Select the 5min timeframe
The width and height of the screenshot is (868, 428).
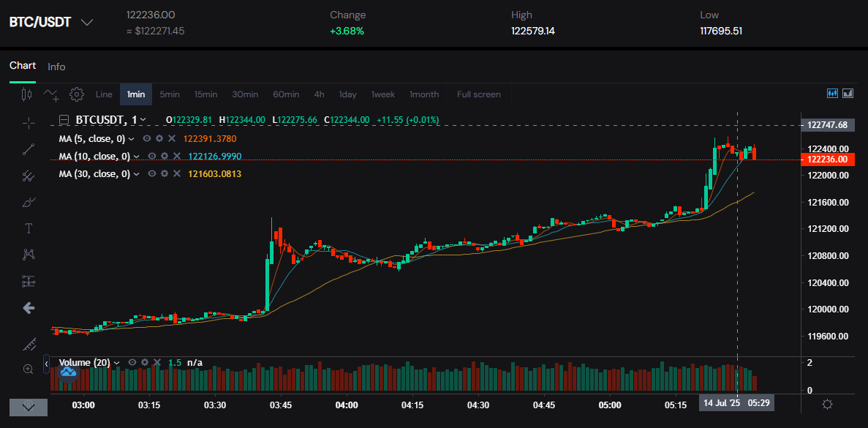tap(170, 94)
